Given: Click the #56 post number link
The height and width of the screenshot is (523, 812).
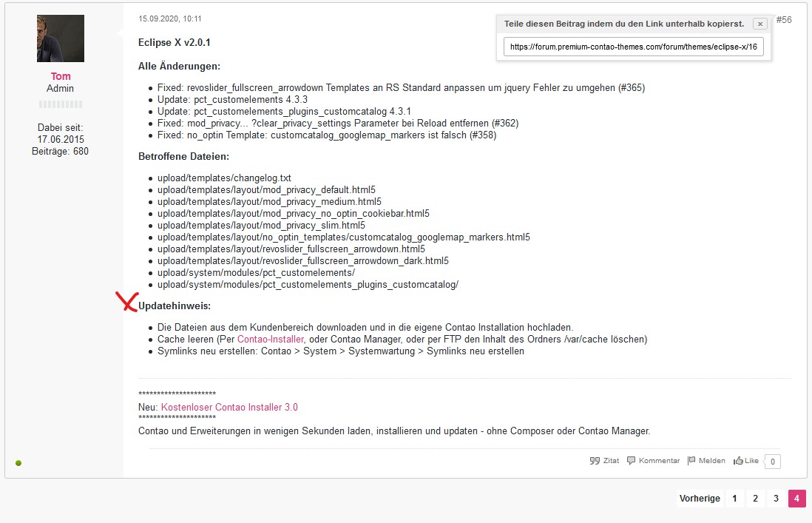Looking at the screenshot, I should click(x=783, y=20).
